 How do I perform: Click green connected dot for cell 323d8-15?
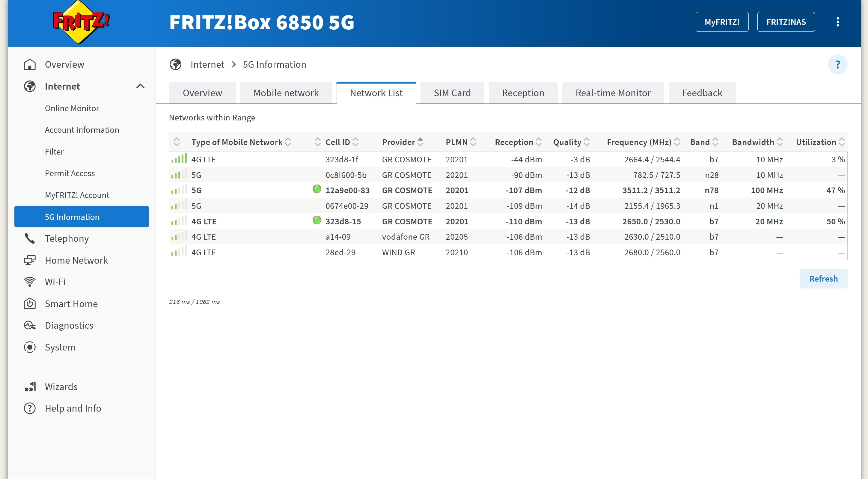(317, 220)
